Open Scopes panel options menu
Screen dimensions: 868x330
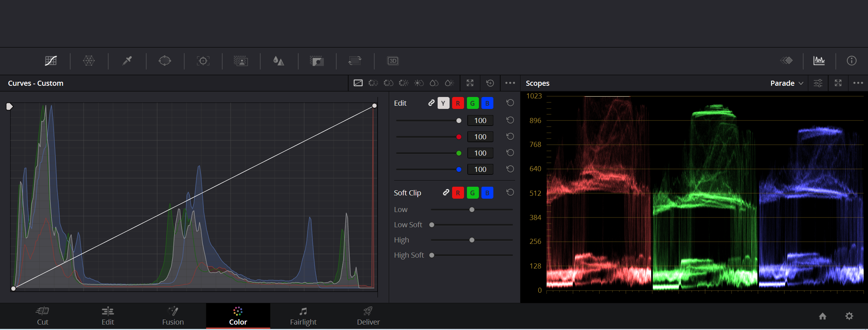pos(858,83)
